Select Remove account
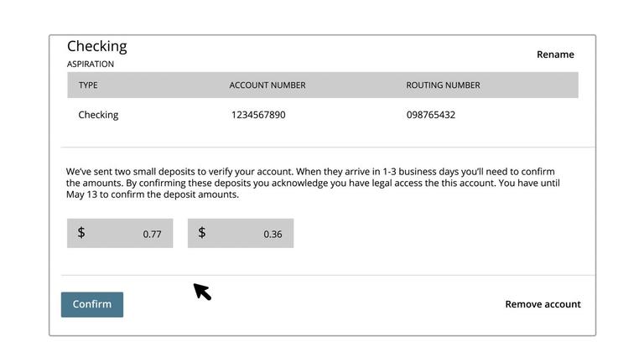Screen dimensions: 644x362 543,304
